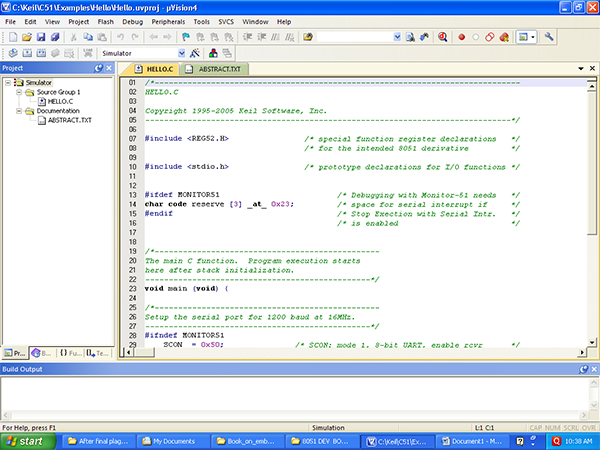Open the Window layout button dropdown arrow
Screen dimensions: 600x450
(x=533, y=37)
